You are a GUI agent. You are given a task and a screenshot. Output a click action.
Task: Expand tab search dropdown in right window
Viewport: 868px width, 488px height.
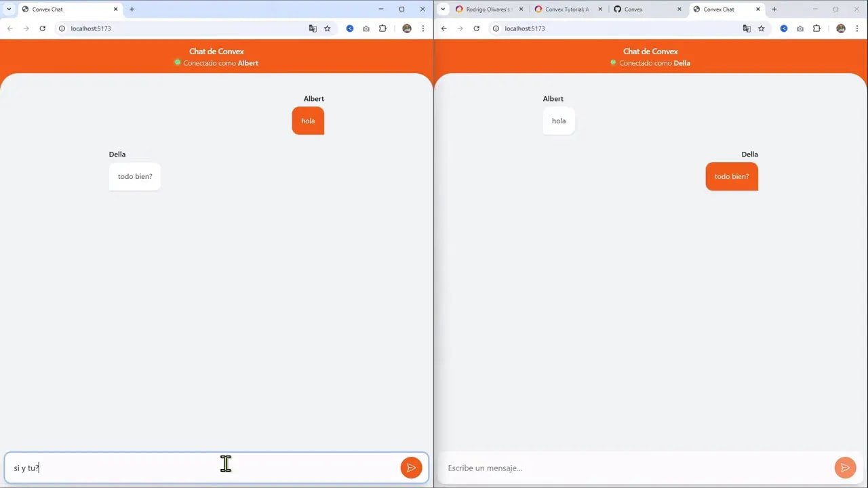point(443,9)
